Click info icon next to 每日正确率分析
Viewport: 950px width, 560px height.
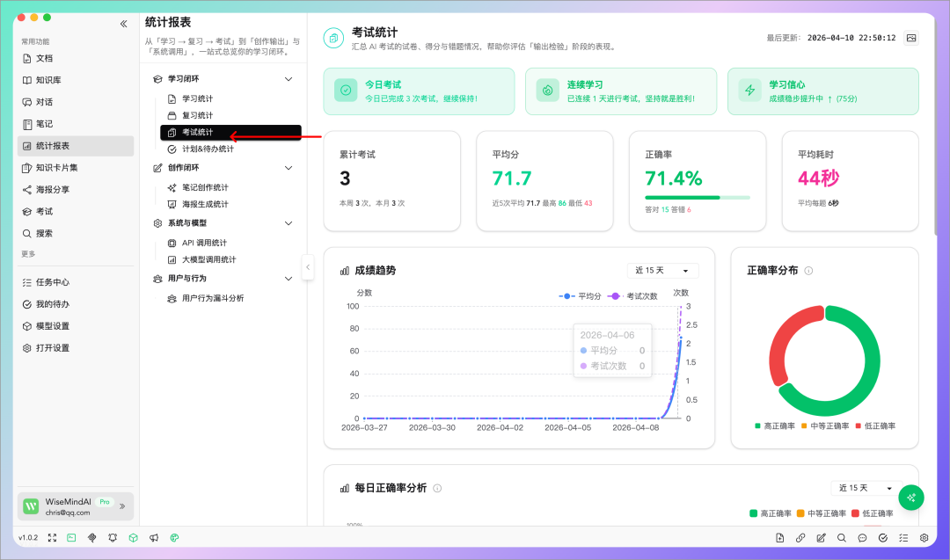(437, 488)
